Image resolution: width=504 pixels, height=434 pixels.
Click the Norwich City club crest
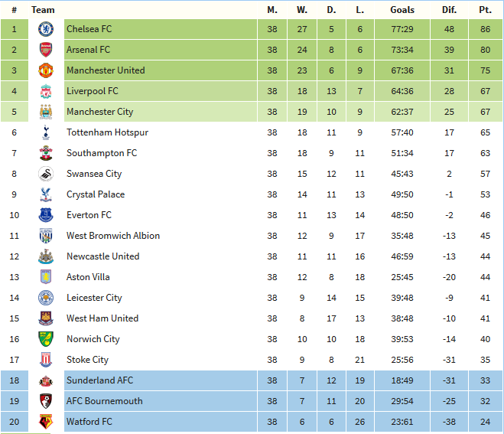pyautogui.click(x=46, y=339)
